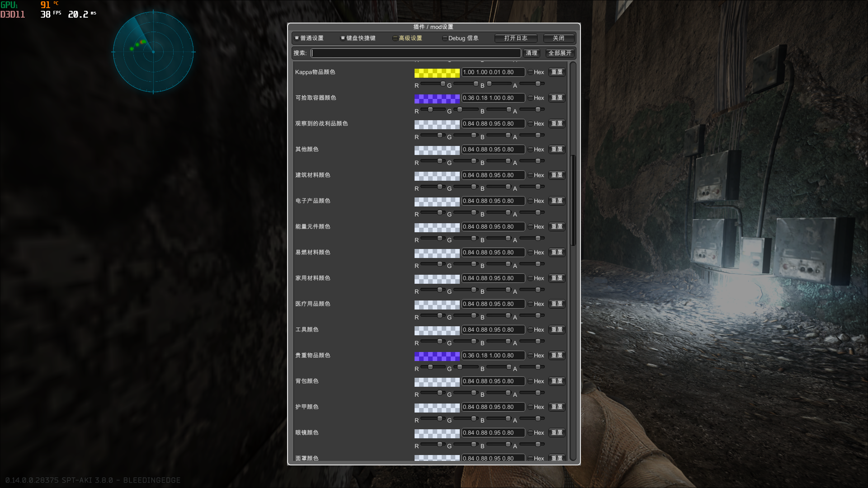Screen dimensions: 868x488
Task: Enable Hex for 电子产品颜色
Action: click(536, 201)
